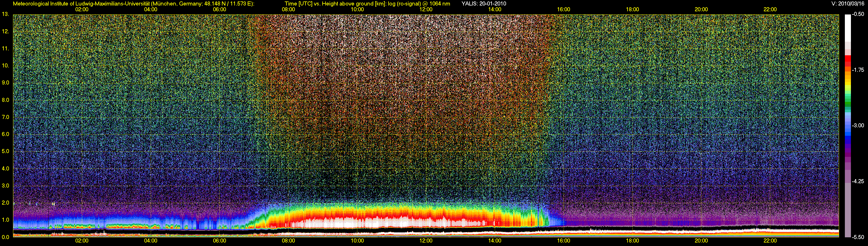Screen dimensions: 868x246
Task: Click the '9.0' height axis label
Action: point(5,82)
